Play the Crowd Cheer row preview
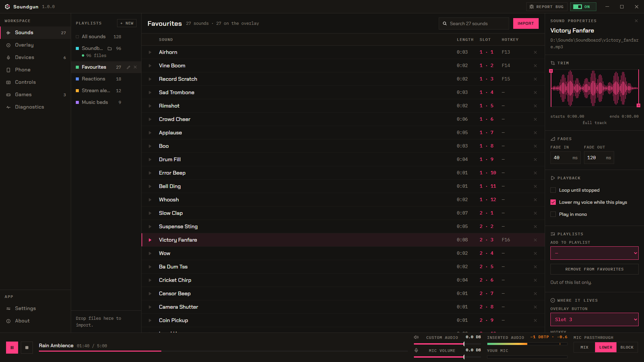This screenshot has width=644, height=362. click(x=150, y=119)
